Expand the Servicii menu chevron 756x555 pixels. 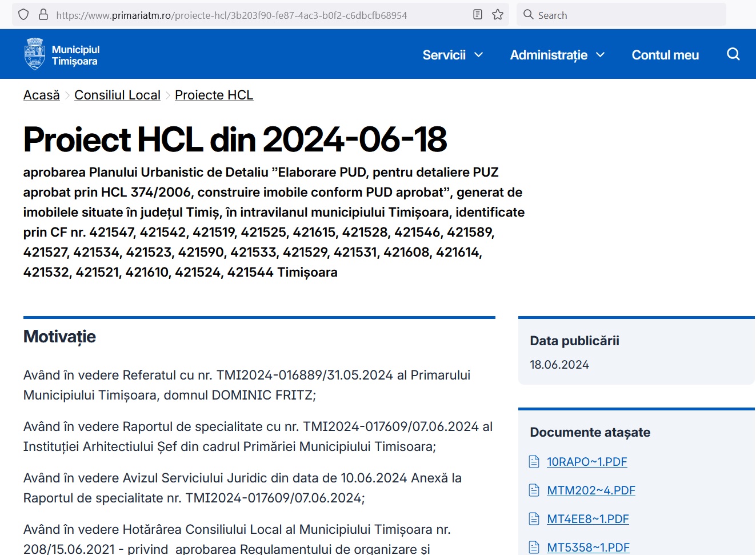[x=479, y=55]
